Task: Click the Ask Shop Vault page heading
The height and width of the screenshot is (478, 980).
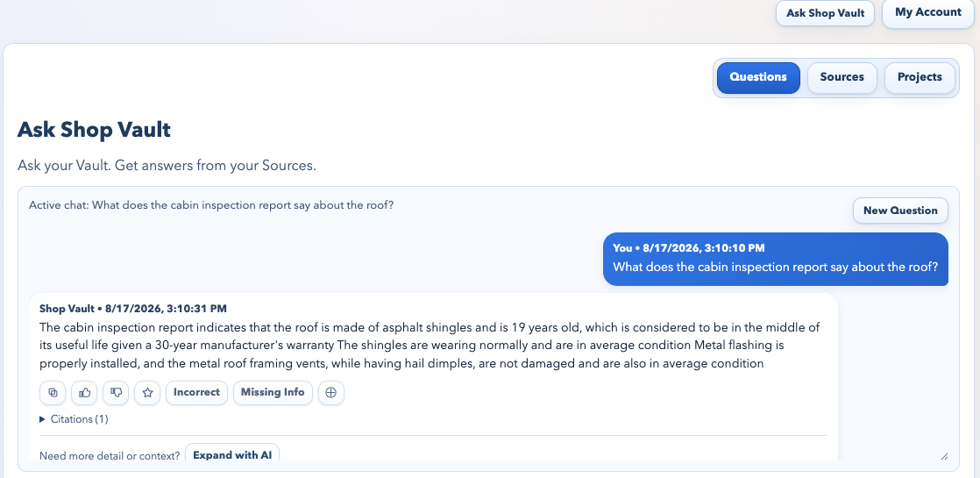Action: (x=95, y=130)
